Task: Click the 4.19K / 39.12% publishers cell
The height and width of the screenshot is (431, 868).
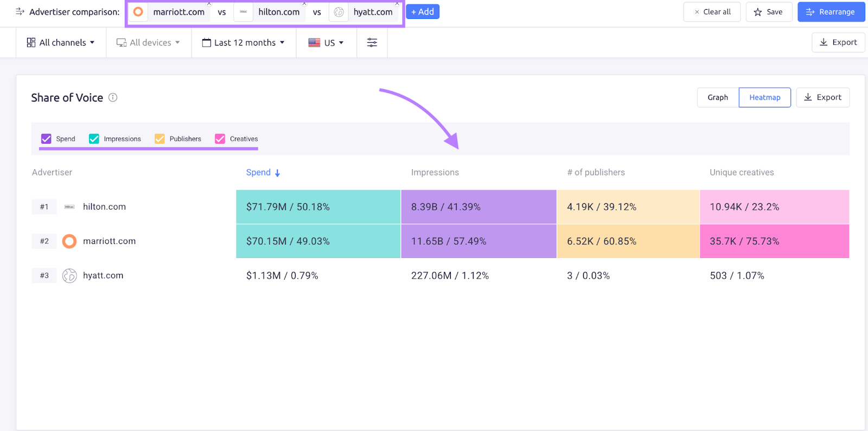Action: (628, 207)
